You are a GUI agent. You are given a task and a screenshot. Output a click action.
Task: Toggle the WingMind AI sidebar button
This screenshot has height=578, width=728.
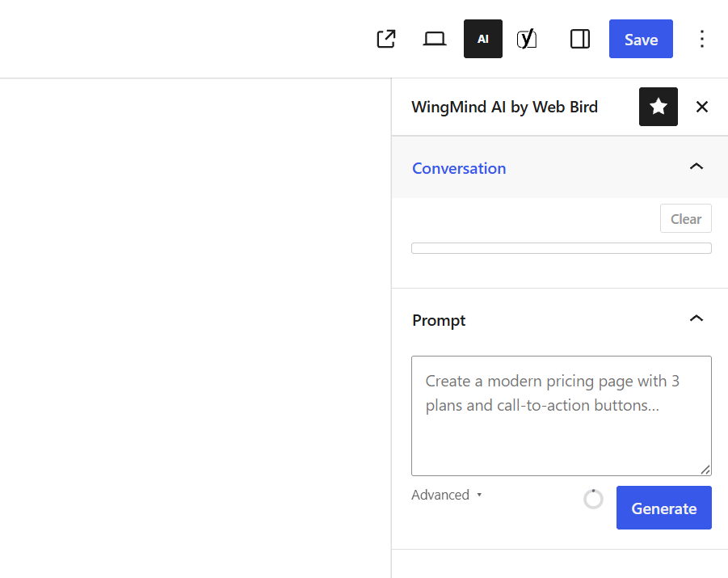click(483, 39)
